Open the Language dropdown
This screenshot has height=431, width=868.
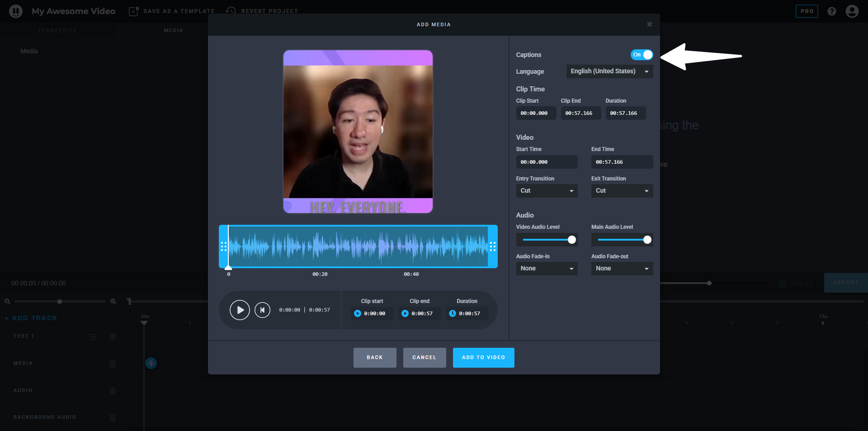(x=609, y=71)
